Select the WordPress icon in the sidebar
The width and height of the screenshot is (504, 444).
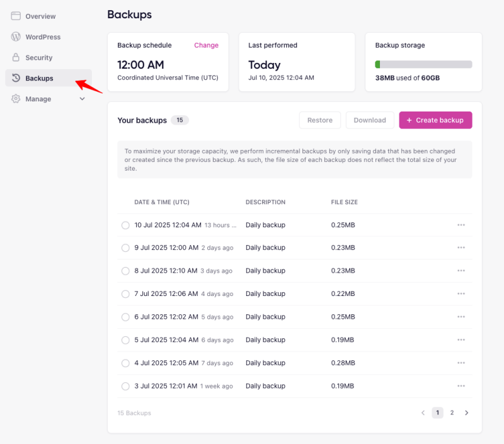pyautogui.click(x=17, y=37)
